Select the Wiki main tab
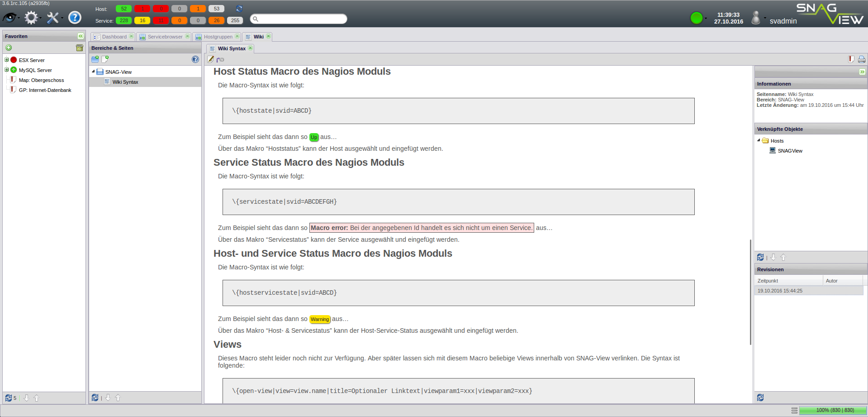 pyautogui.click(x=258, y=37)
